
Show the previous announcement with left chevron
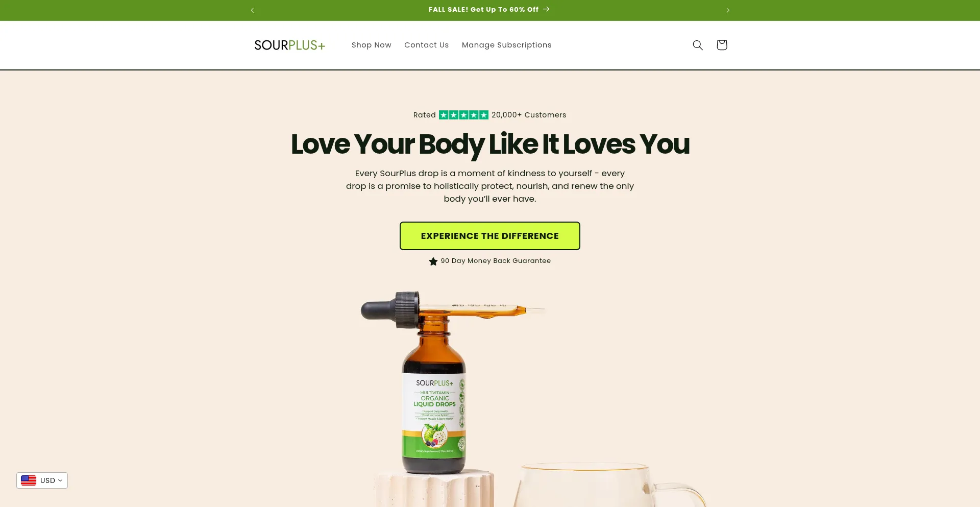point(252,10)
